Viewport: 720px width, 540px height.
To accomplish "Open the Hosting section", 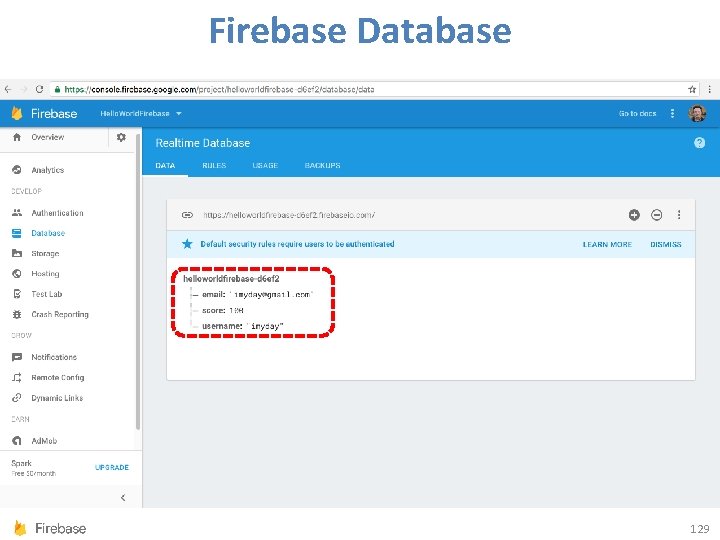I will (45, 274).
